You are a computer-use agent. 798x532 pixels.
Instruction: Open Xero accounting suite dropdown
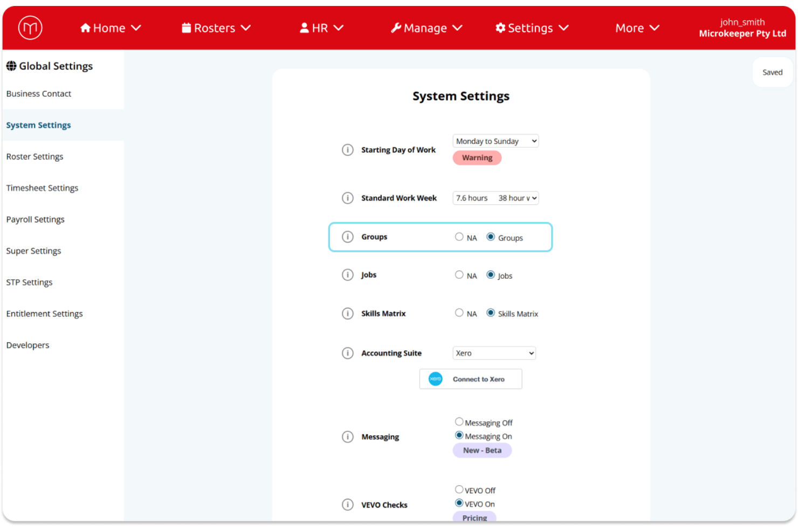point(494,353)
